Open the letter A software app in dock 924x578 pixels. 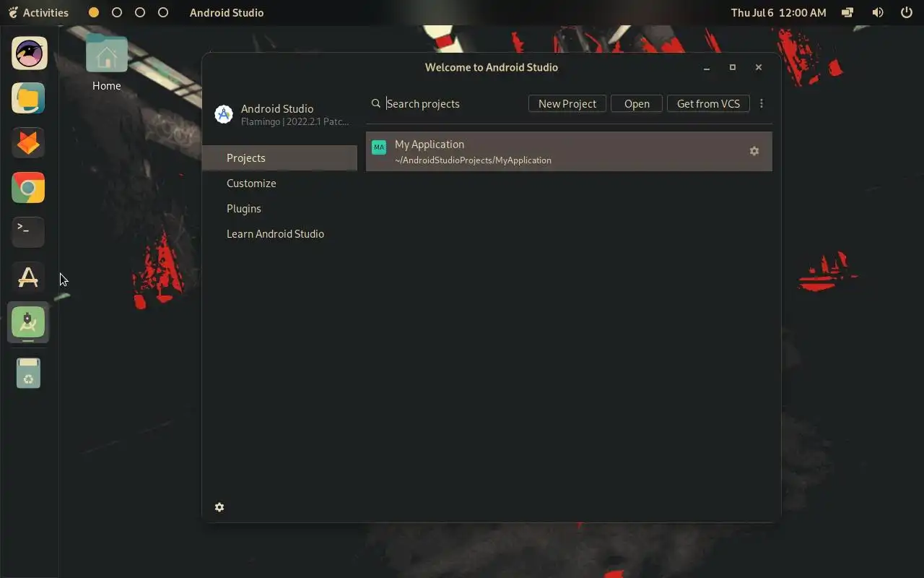[29, 277]
